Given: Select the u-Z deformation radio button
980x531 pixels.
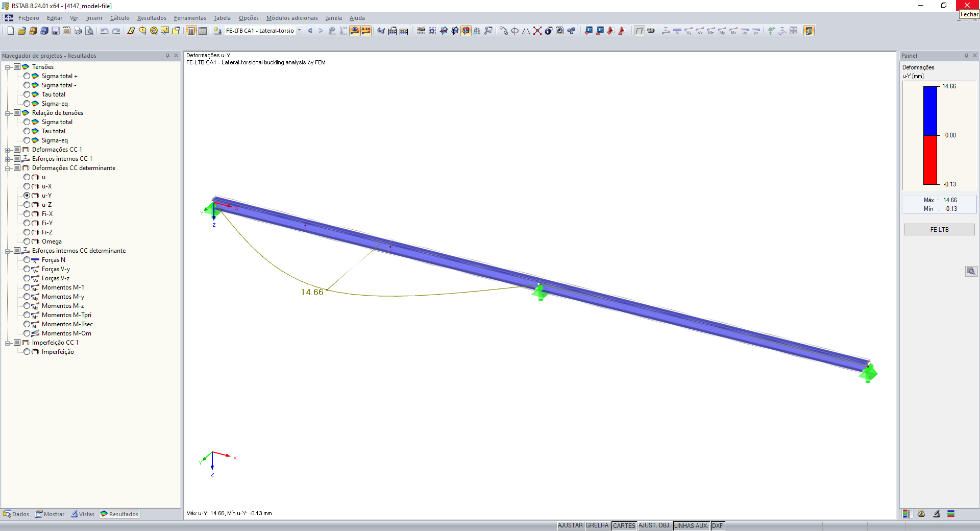Looking at the screenshot, I should (27, 205).
